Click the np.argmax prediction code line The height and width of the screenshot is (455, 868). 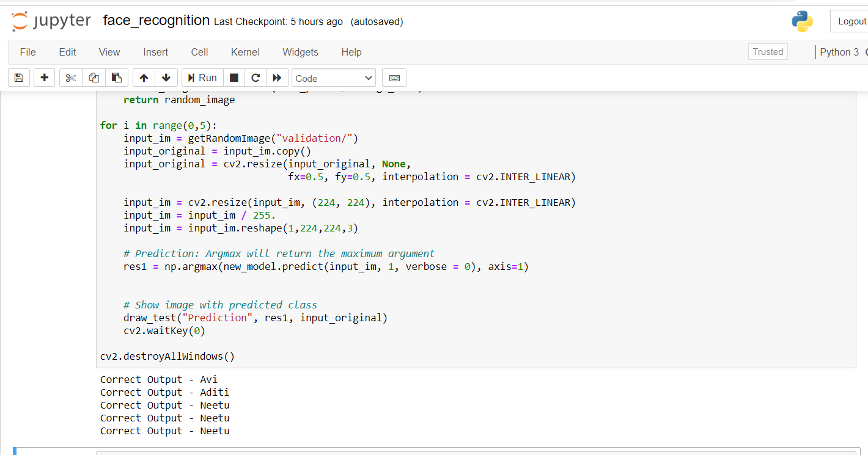coord(326,267)
